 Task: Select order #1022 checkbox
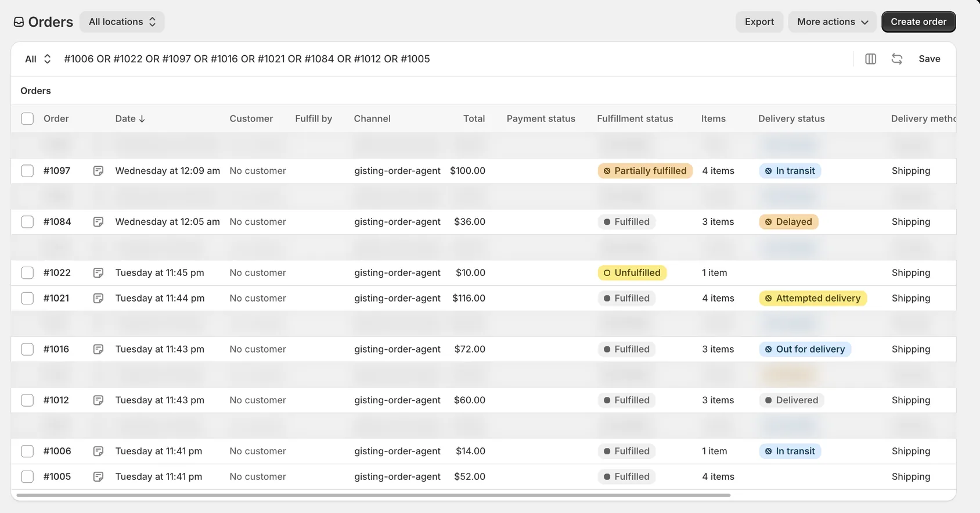click(x=27, y=273)
